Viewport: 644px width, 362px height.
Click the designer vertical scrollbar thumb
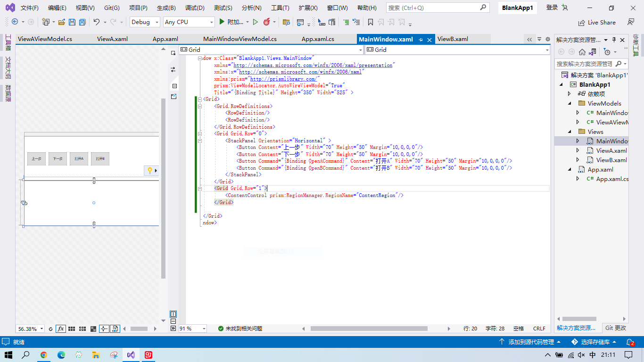click(x=163, y=189)
